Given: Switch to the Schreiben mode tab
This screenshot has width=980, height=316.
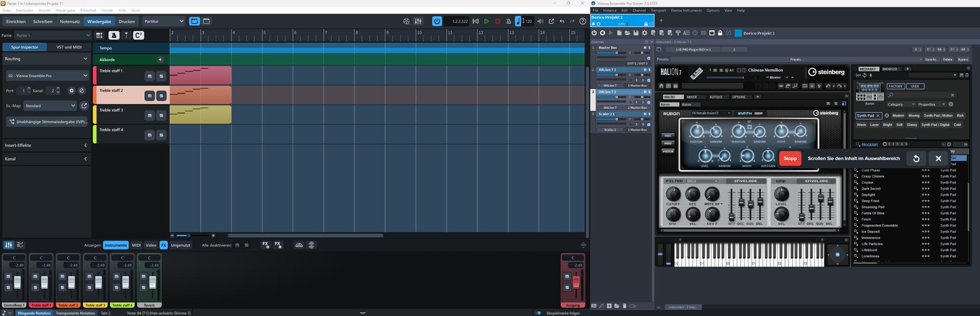Looking at the screenshot, I should (x=43, y=21).
